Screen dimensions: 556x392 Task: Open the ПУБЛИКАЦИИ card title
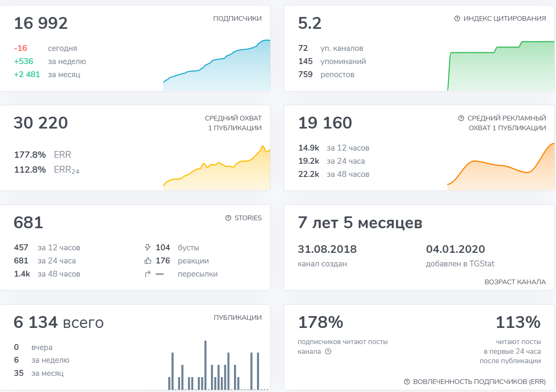pyautogui.click(x=237, y=317)
